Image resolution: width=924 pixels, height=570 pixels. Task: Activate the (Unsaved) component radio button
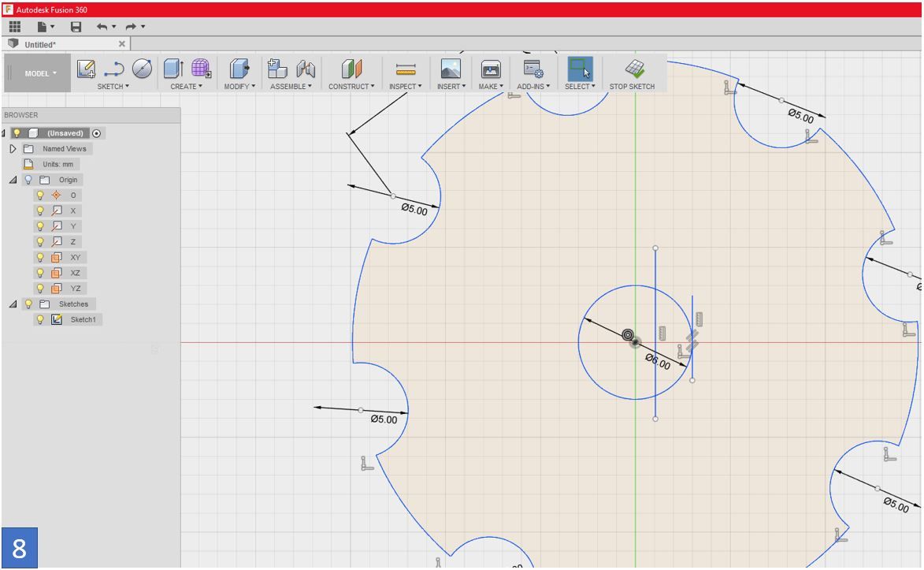coord(97,133)
